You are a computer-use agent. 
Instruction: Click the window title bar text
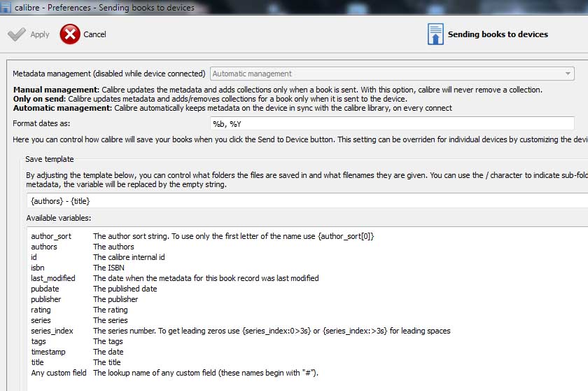coord(104,7)
